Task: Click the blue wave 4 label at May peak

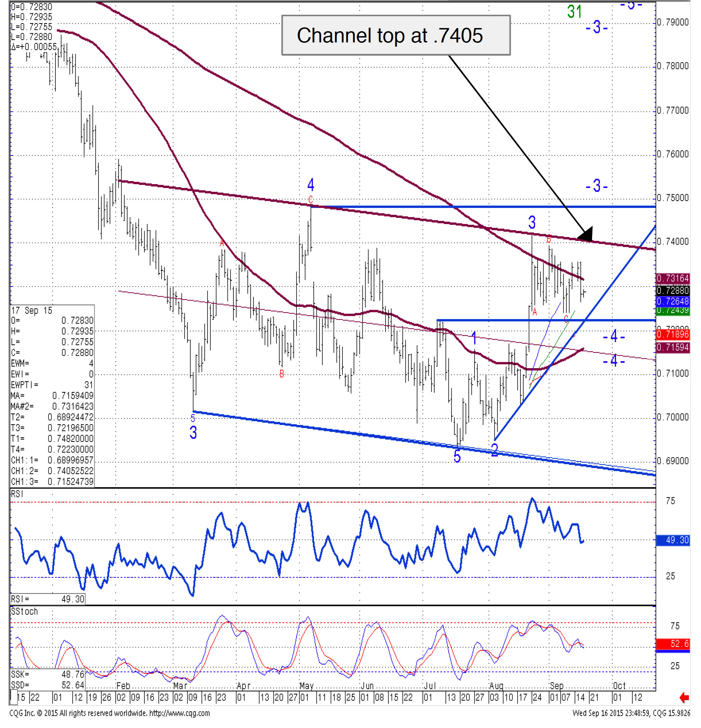Action: click(x=311, y=184)
